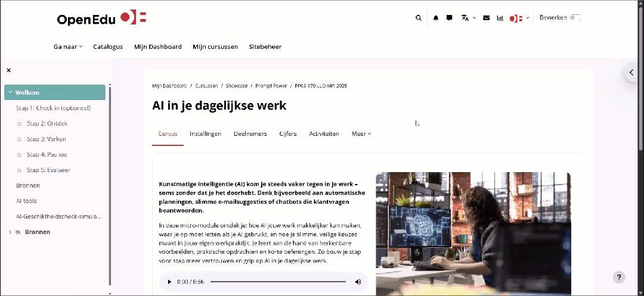Open the search magnifier icon

[418, 18]
